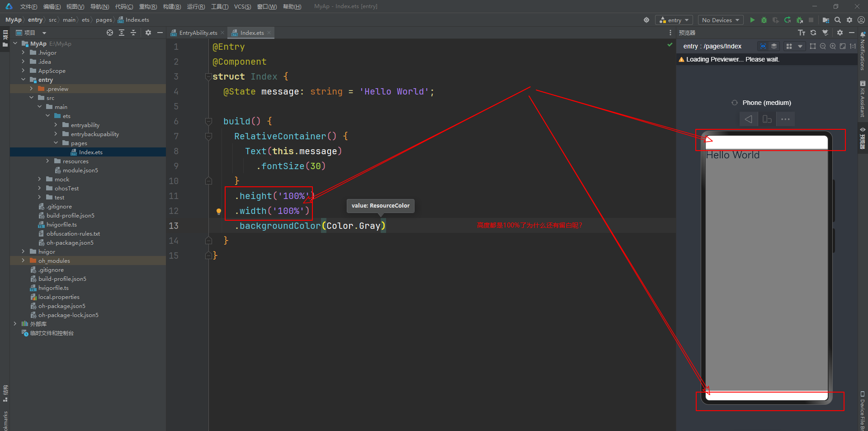Screen dimensions: 868x431
Task: Refresh the previewer panel
Action: pyautogui.click(x=813, y=33)
